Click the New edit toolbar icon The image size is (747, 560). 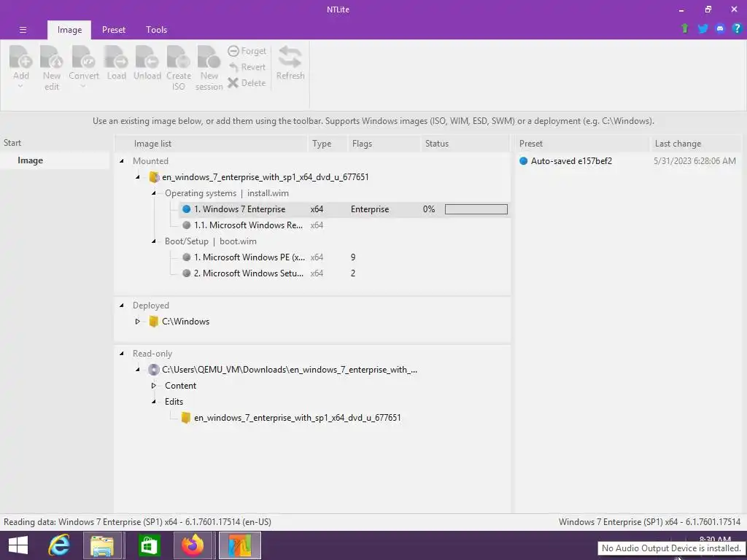(x=52, y=57)
